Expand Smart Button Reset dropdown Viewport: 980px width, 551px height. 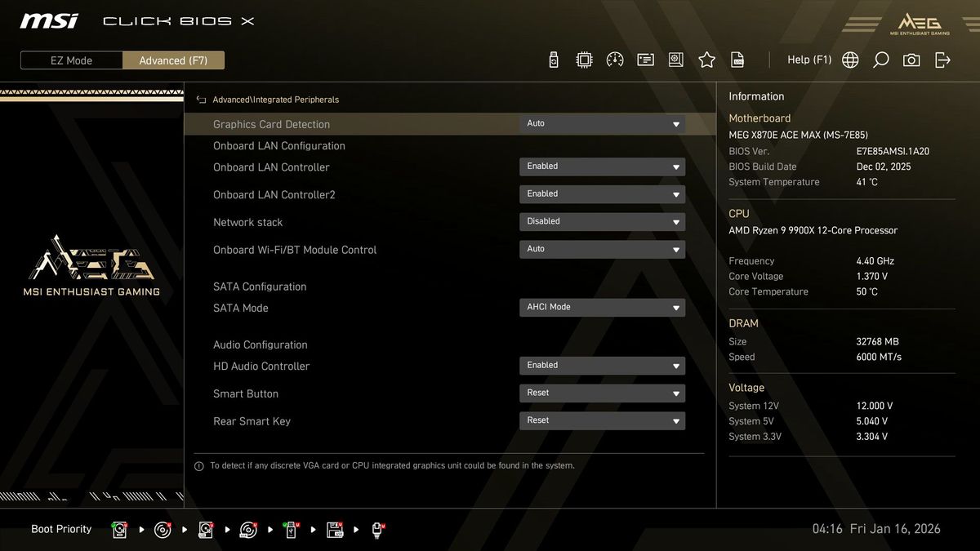click(x=602, y=393)
